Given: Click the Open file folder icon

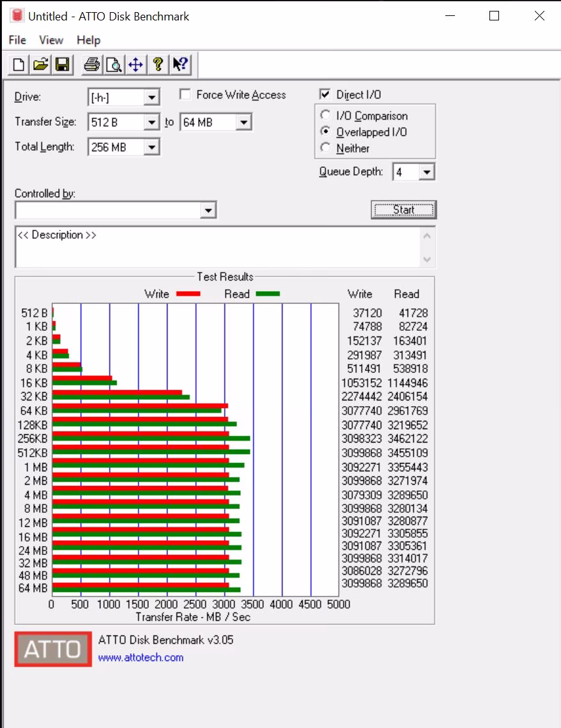Looking at the screenshot, I should (40, 64).
